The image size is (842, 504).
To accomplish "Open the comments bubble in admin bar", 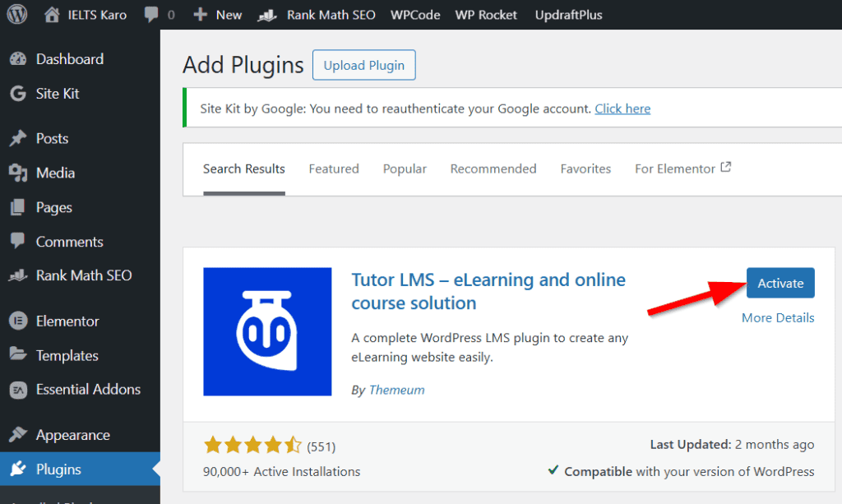I will (x=151, y=15).
